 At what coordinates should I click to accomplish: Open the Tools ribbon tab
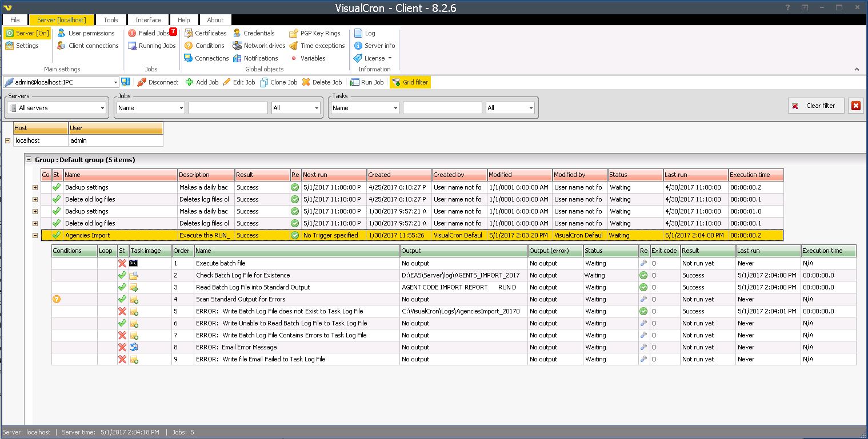[x=111, y=20]
